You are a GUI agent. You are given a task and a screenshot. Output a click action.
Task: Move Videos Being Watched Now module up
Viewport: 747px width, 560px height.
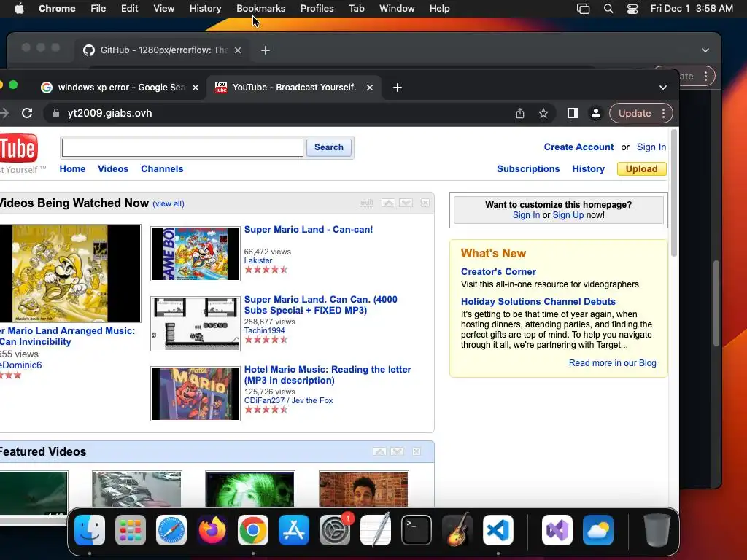[x=388, y=203]
